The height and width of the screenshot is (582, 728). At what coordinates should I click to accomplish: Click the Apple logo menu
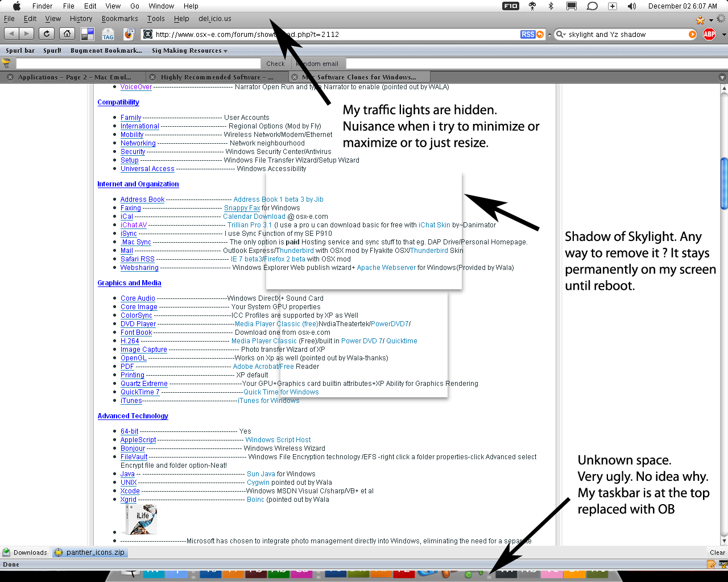click(16, 6)
